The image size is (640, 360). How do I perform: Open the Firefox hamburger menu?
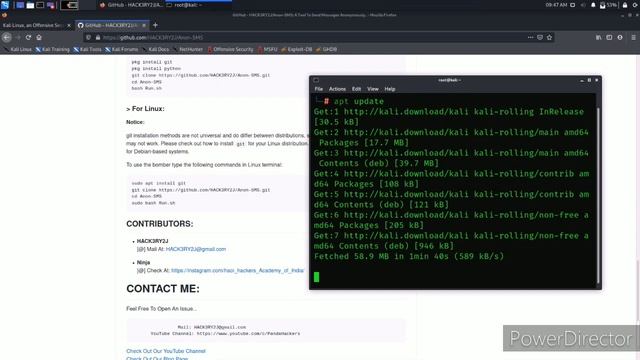(633, 37)
